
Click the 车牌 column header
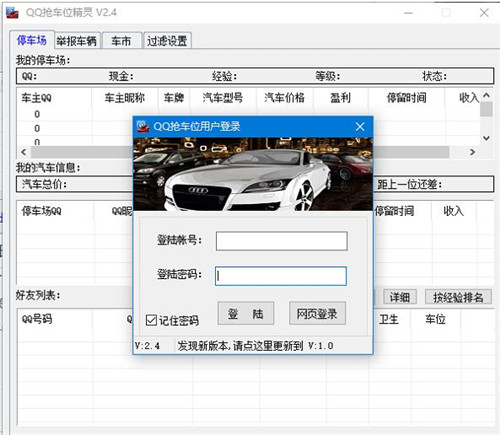[174, 98]
